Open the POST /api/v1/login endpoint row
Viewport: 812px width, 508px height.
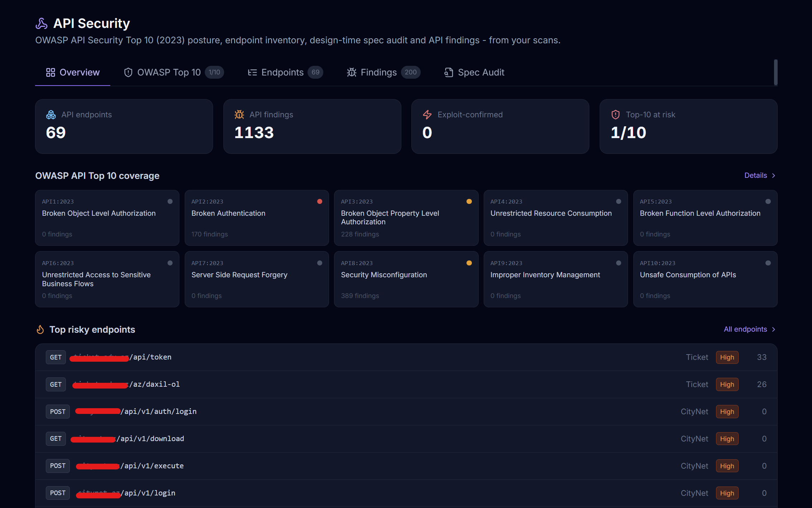(x=406, y=493)
